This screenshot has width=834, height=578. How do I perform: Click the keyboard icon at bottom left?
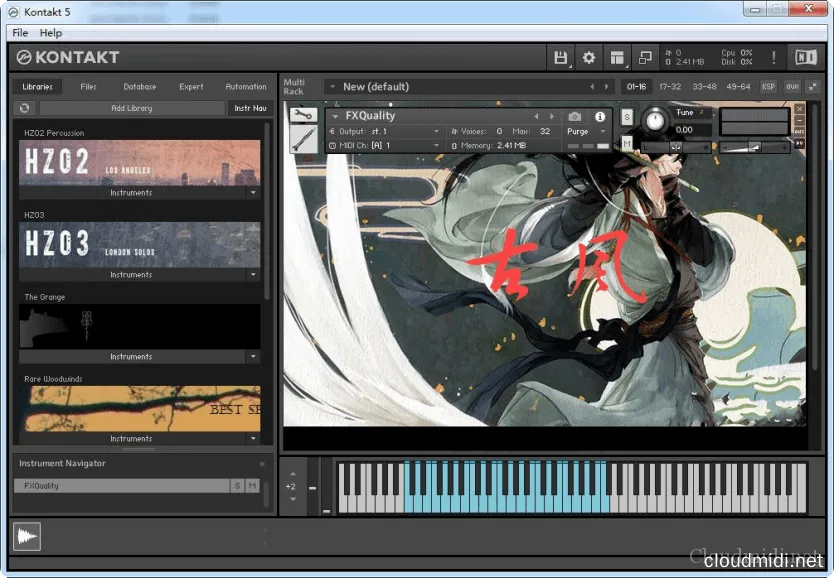27,537
